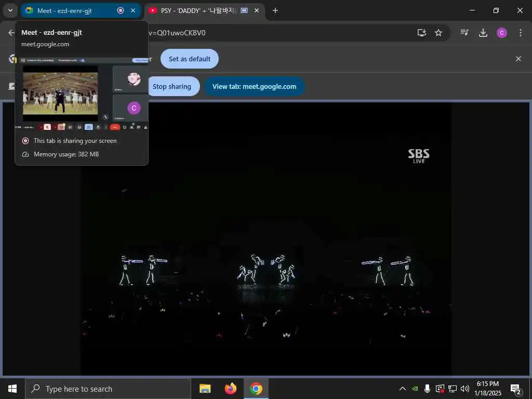Open the tab search dropdown arrow
Image resolution: width=532 pixels, height=399 pixels.
click(10, 10)
